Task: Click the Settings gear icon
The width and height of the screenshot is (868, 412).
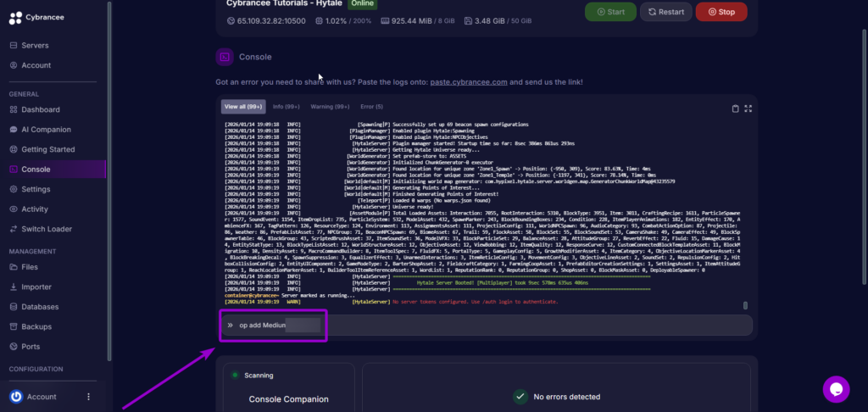Action: (14, 189)
